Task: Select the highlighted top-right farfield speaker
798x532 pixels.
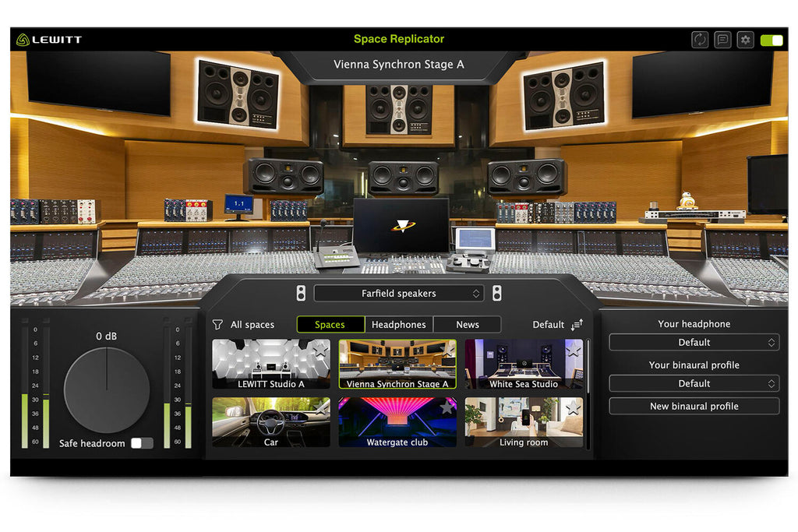Action: click(564, 96)
